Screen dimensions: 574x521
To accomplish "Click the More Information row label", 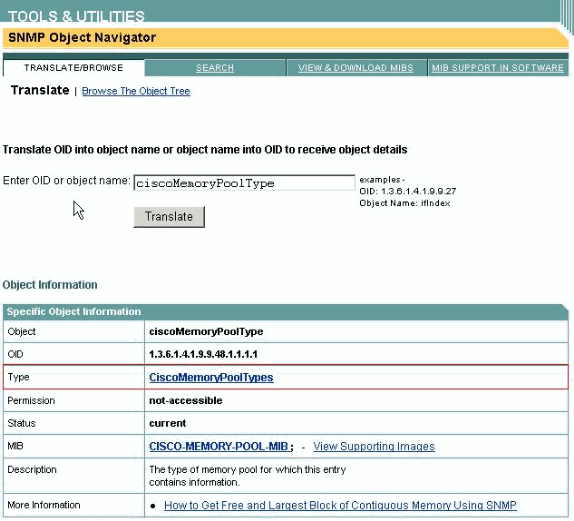I will [x=44, y=505].
